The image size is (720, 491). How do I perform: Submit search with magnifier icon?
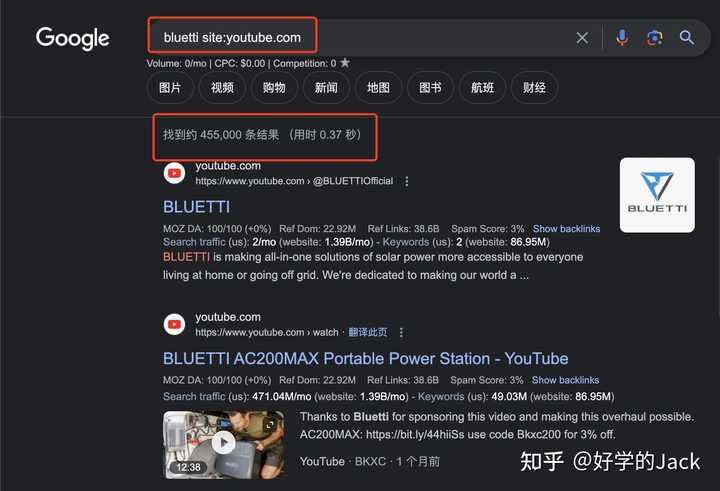click(x=686, y=37)
